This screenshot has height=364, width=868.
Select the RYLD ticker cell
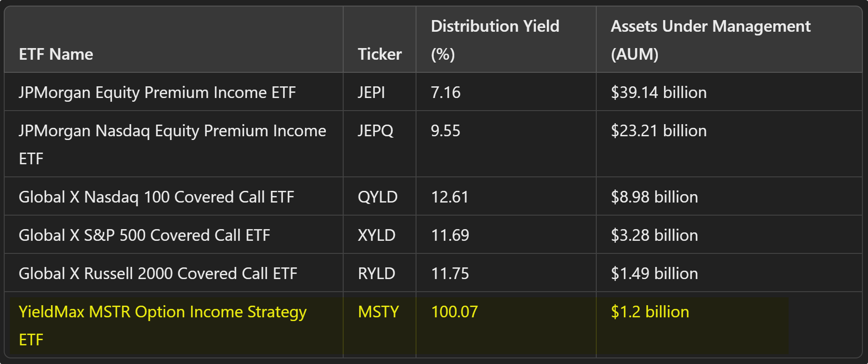coord(376,273)
